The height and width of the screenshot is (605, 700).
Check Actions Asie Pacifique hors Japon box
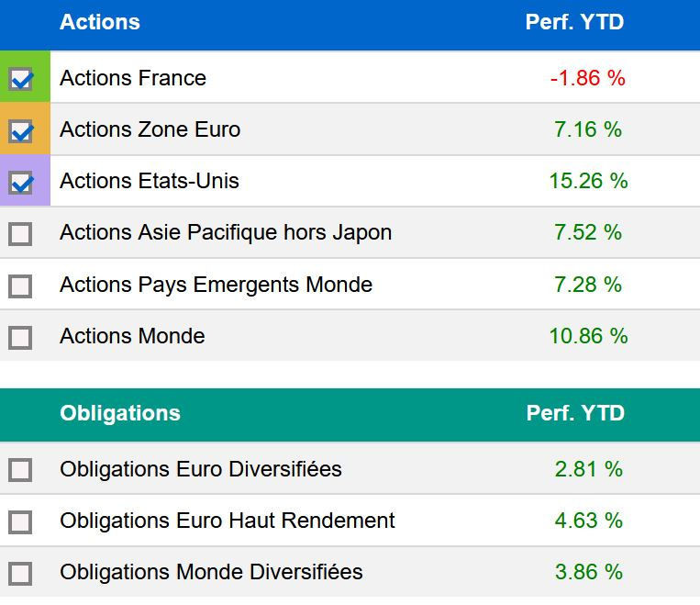coord(20,234)
